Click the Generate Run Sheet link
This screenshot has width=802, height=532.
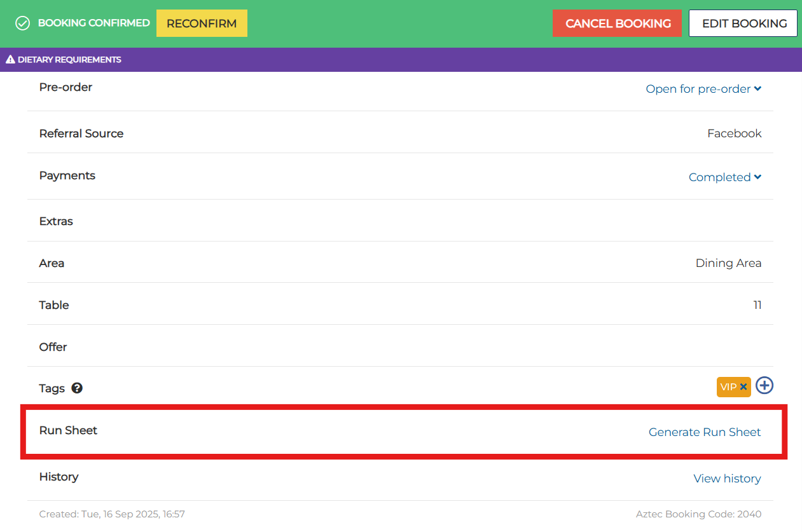(x=705, y=432)
